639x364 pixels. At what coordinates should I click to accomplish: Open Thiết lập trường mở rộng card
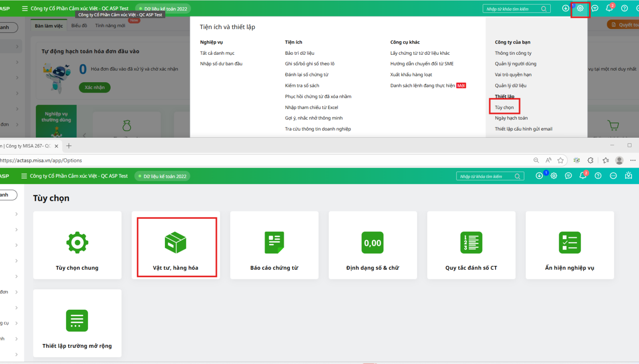pyautogui.click(x=77, y=323)
